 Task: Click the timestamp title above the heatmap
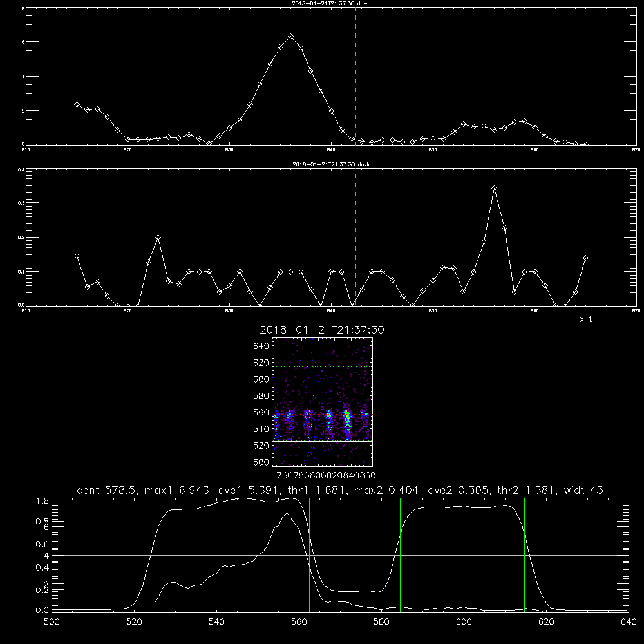point(322,330)
